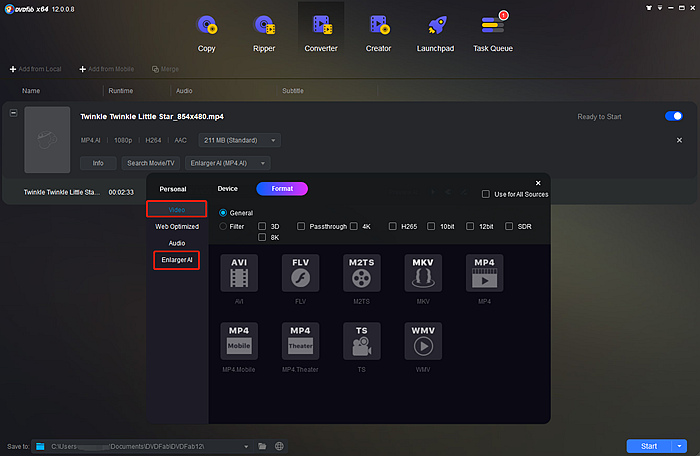Check the 3D filter checkbox

(262, 226)
